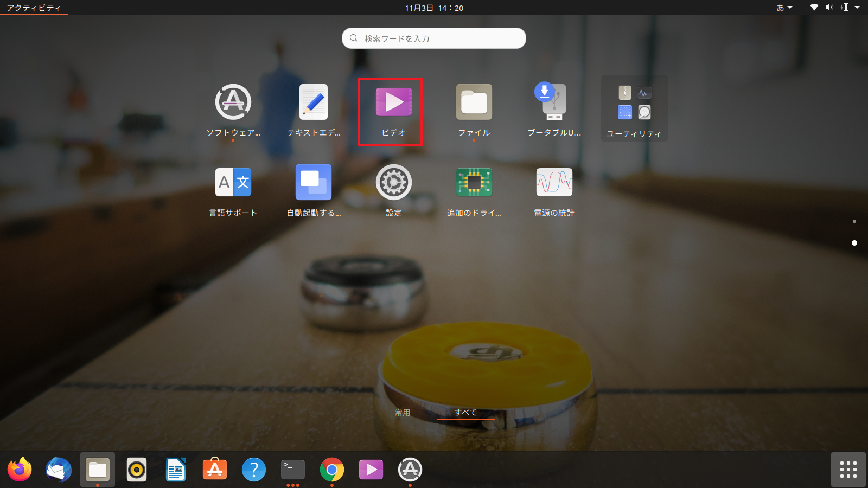Open the ファイル application
The width and height of the screenshot is (868, 488).
pyautogui.click(x=474, y=101)
